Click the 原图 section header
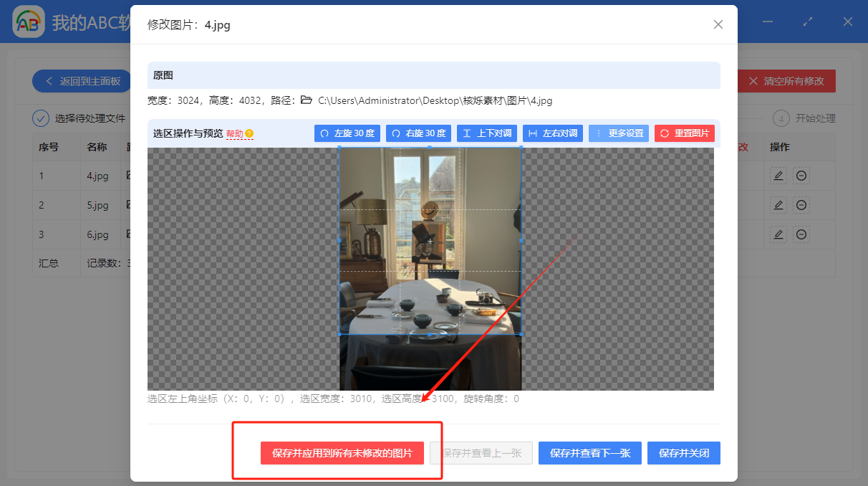This screenshot has height=486, width=868. (x=434, y=75)
